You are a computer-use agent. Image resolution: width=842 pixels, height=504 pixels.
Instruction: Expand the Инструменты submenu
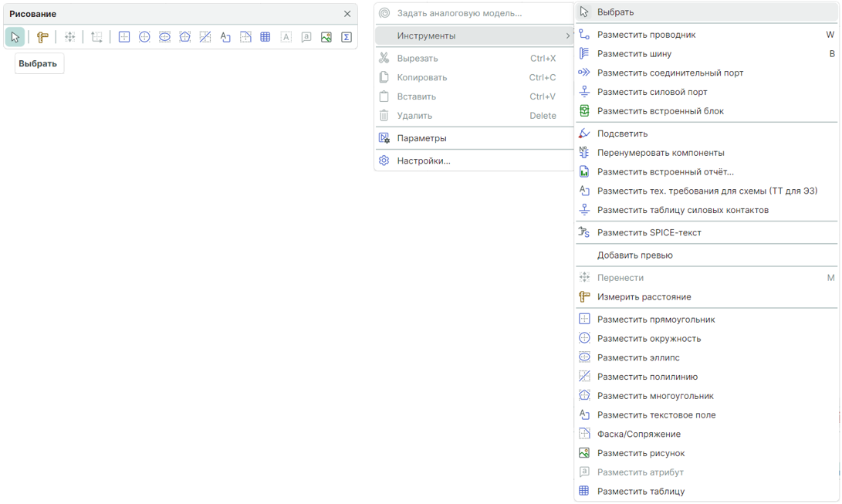coord(474,36)
